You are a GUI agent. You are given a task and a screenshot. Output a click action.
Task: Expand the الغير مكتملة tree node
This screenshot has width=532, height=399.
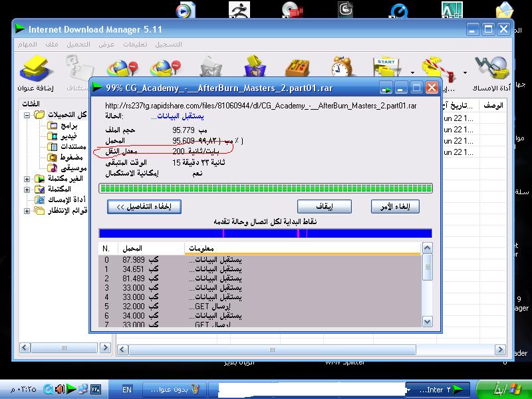click(x=27, y=179)
